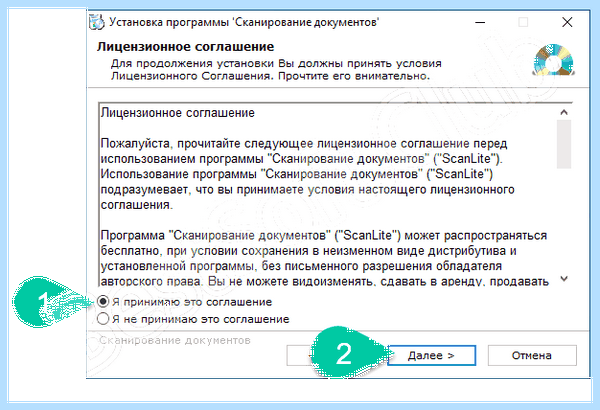Click the subtitle "Для продолжения установки" line
This screenshot has height=410, width=600.
click(276, 63)
